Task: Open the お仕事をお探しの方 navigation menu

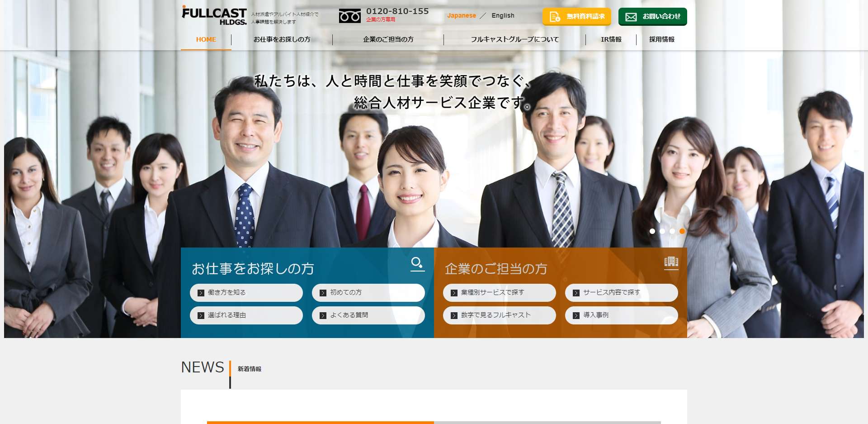Action: 282,39
